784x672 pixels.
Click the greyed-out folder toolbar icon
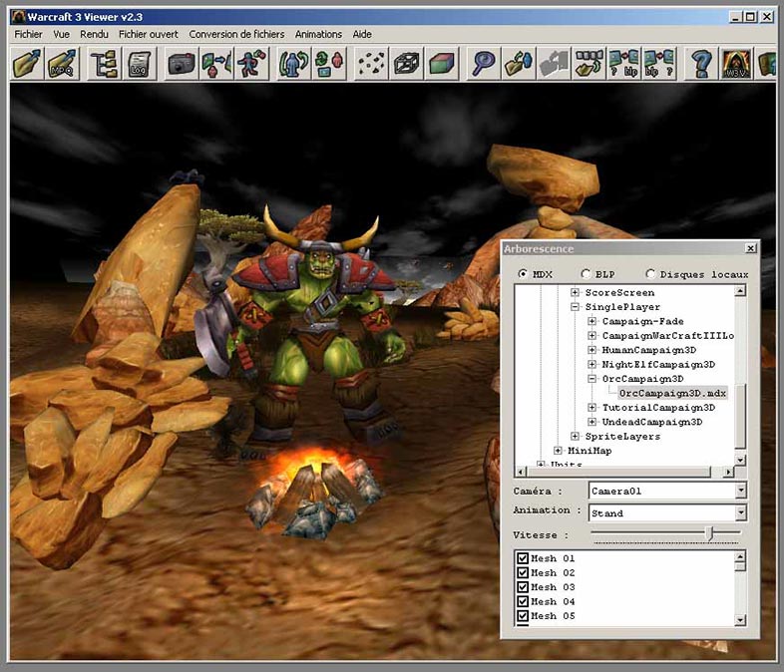point(554,63)
